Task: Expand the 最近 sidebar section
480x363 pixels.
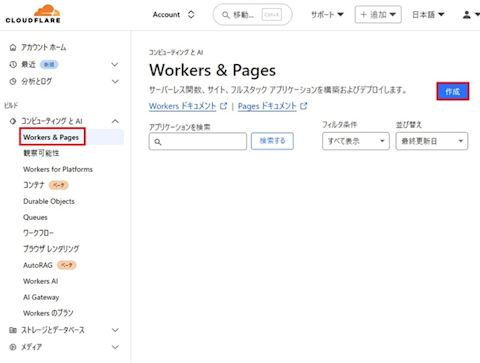Action: click(115, 64)
